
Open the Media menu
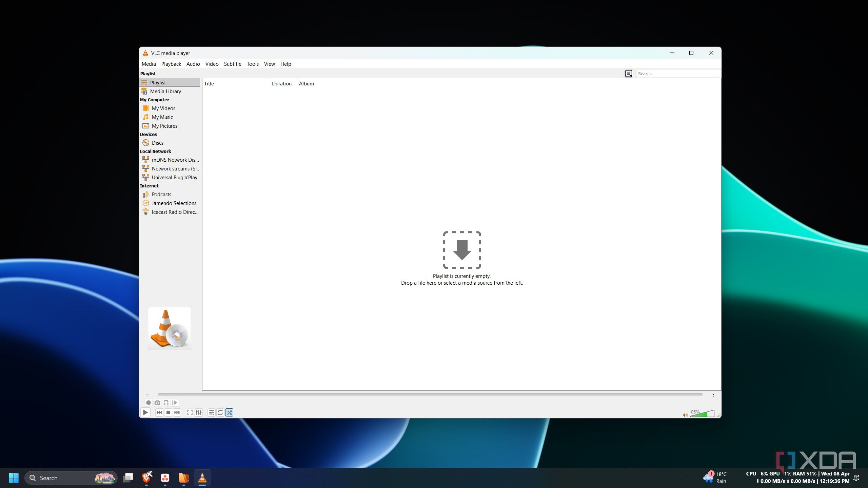(149, 64)
